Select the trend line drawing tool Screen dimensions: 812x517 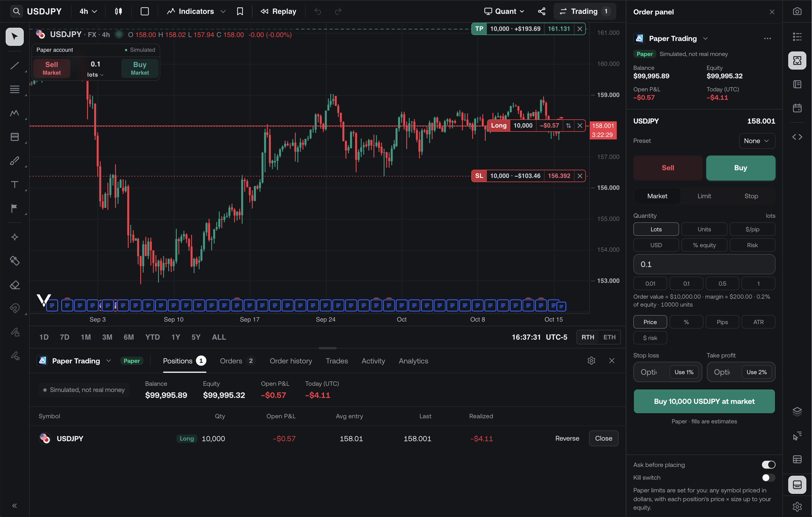point(14,65)
